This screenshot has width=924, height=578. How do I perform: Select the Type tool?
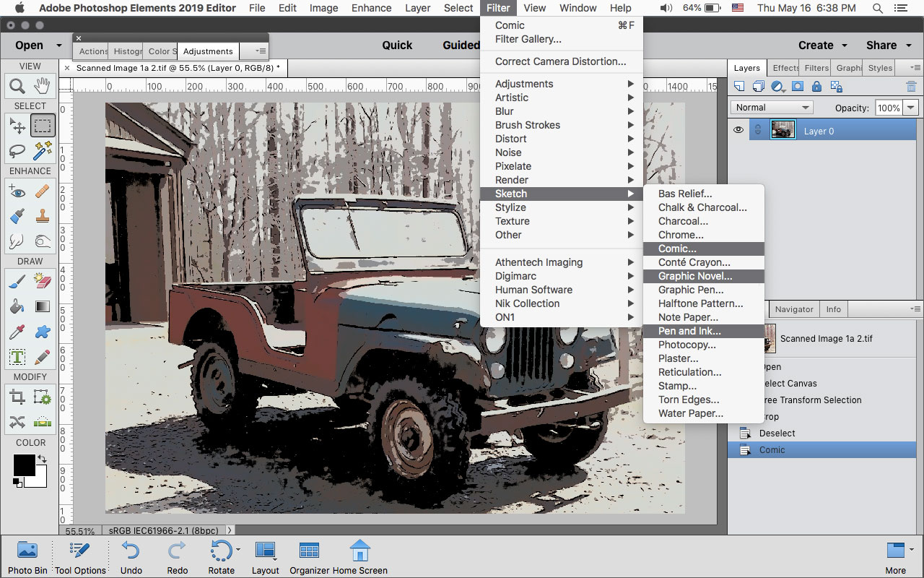(x=17, y=357)
